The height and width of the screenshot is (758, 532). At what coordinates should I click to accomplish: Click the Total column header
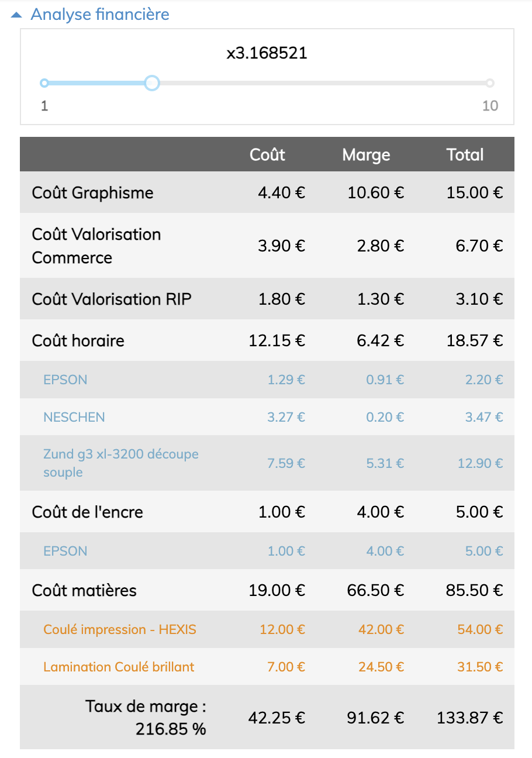coord(465,154)
